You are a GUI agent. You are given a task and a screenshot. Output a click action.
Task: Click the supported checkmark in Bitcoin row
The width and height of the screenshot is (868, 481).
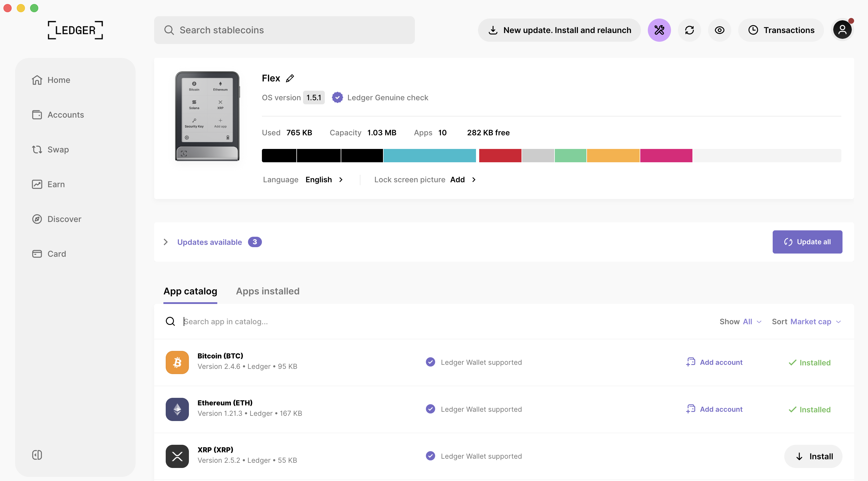pyautogui.click(x=430, y=362)
